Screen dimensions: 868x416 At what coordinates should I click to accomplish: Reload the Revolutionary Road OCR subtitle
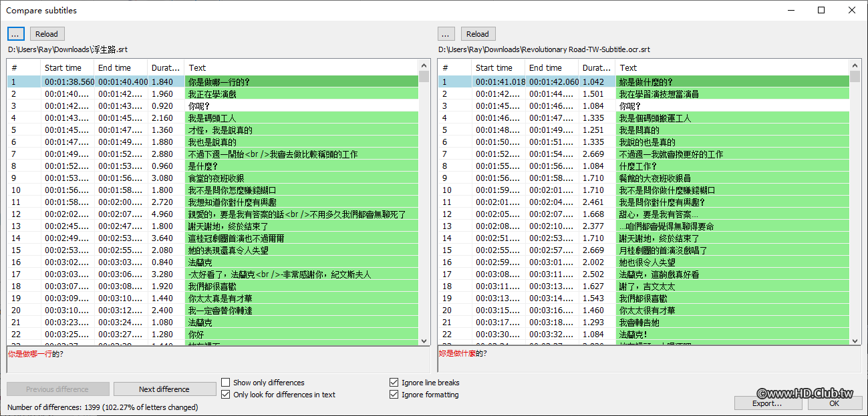click(x=477, y=34)
